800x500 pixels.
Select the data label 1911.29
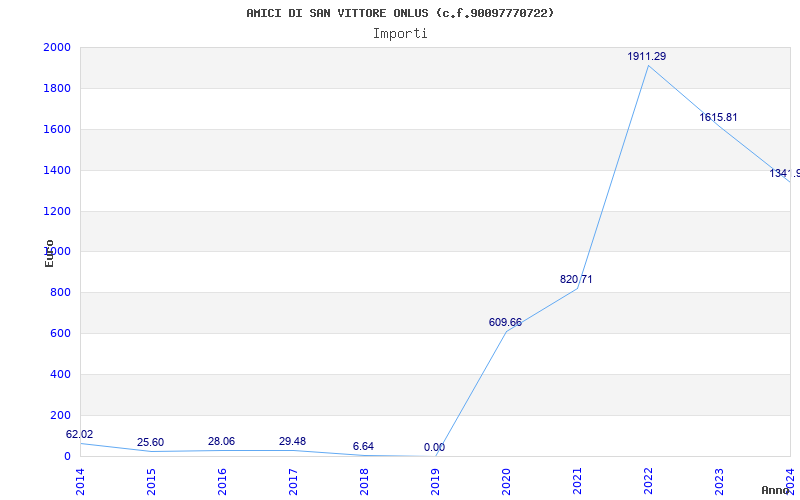(x=646, y=57)
